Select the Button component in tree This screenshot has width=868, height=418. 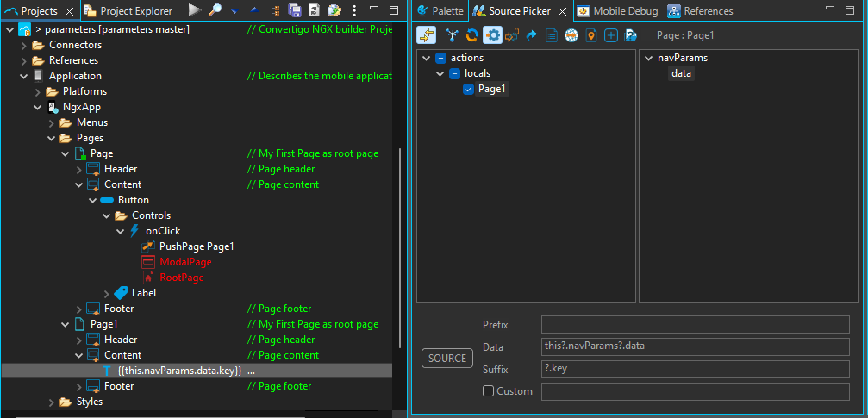click(x=134, y=200)
